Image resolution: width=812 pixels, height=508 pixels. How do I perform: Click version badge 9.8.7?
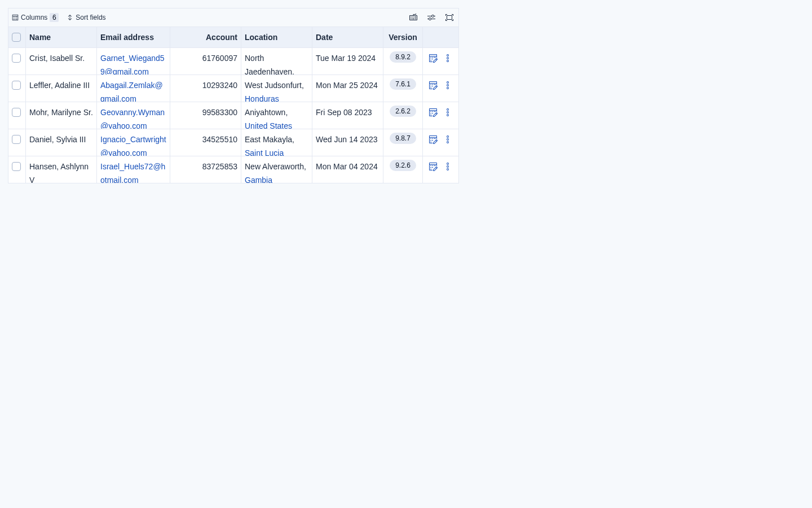(x=403, y=138)
